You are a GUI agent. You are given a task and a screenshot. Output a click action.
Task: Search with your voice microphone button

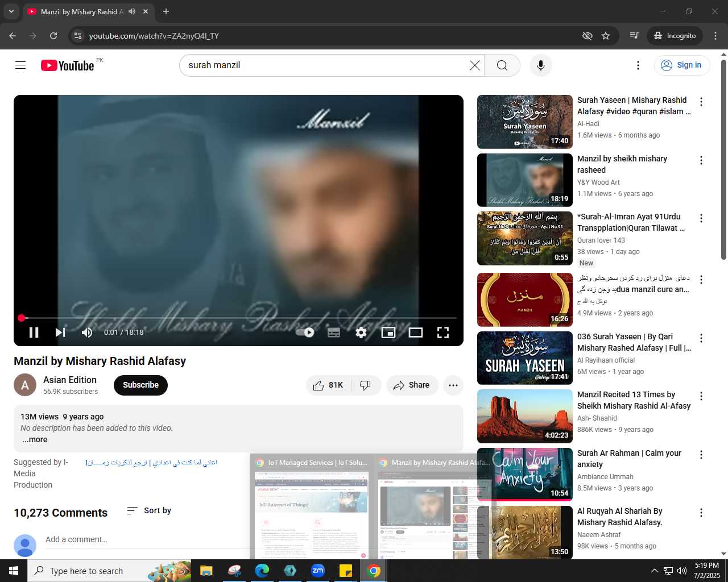(541, 65)
